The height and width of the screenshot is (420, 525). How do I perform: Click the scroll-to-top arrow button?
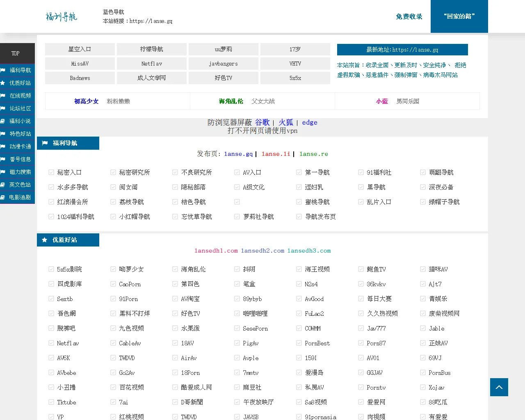[499, 387]
